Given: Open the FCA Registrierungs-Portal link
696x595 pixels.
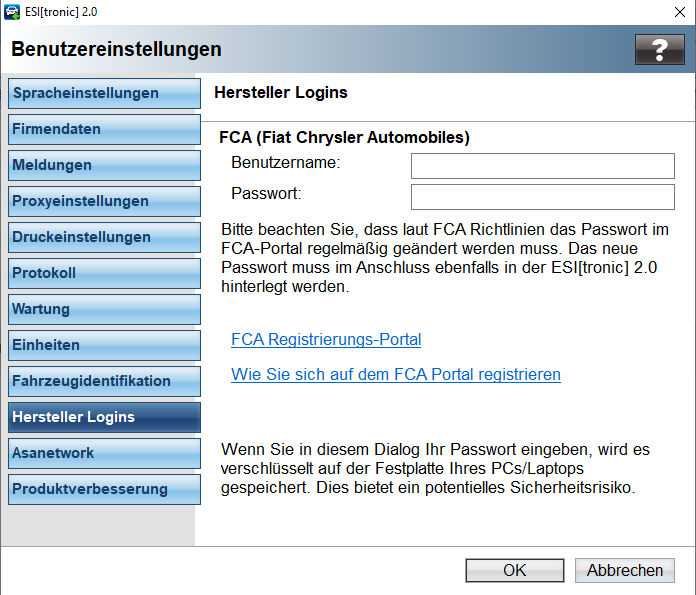Looking at the screenshot, I should [x=326, y=339].
